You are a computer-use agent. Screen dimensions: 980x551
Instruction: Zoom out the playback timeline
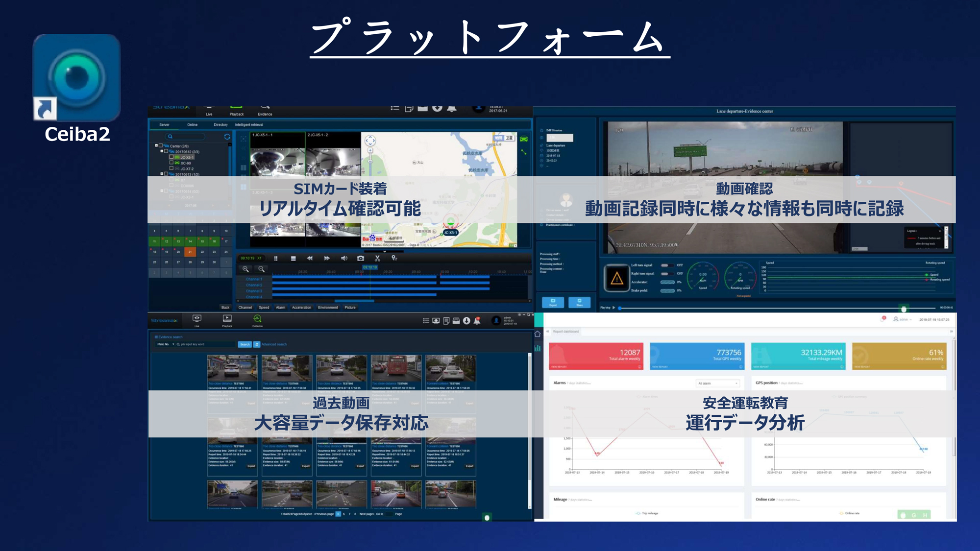pyautogui.click(x=261, y=269)
